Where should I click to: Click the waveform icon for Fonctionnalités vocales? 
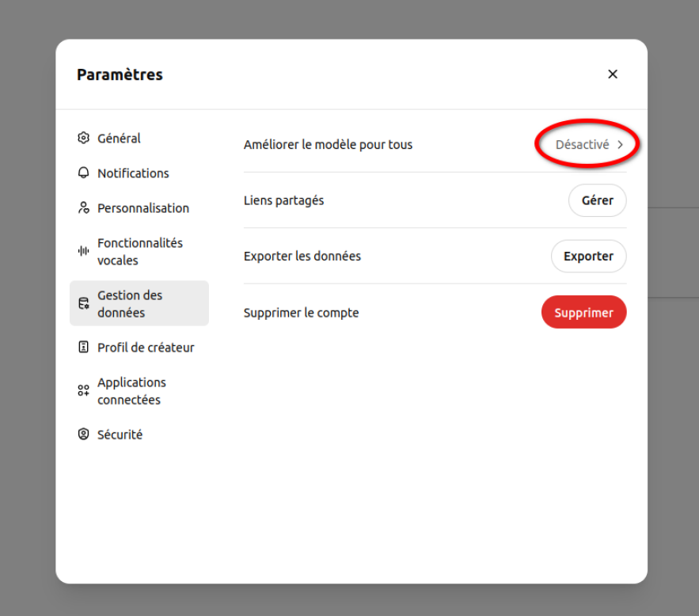(84, 251)
